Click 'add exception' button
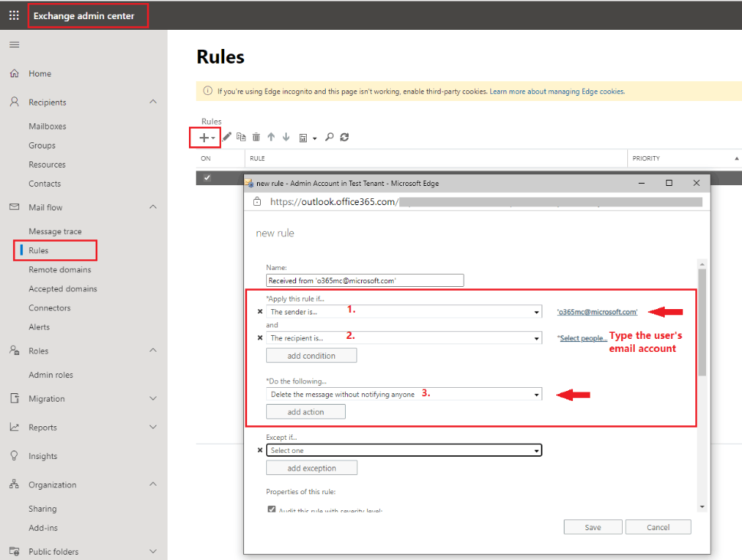742x560 pixels. 311,467
